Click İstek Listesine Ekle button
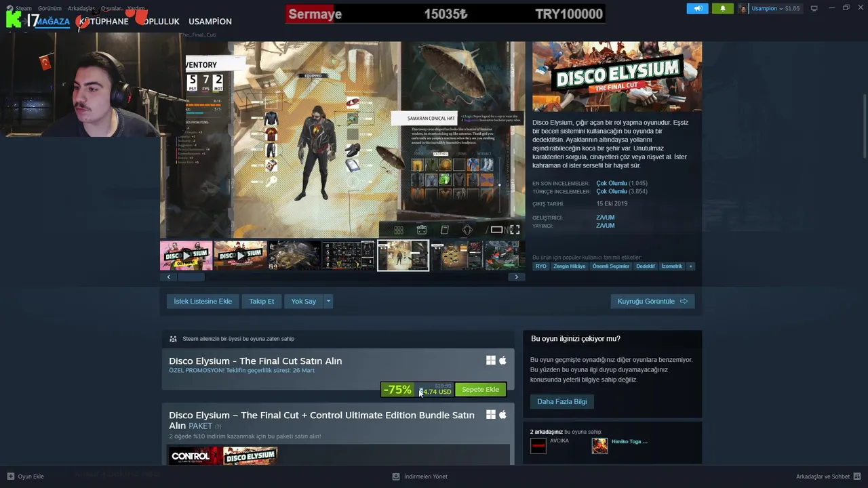Screen dimensions: 868x488 coord(203,301)
